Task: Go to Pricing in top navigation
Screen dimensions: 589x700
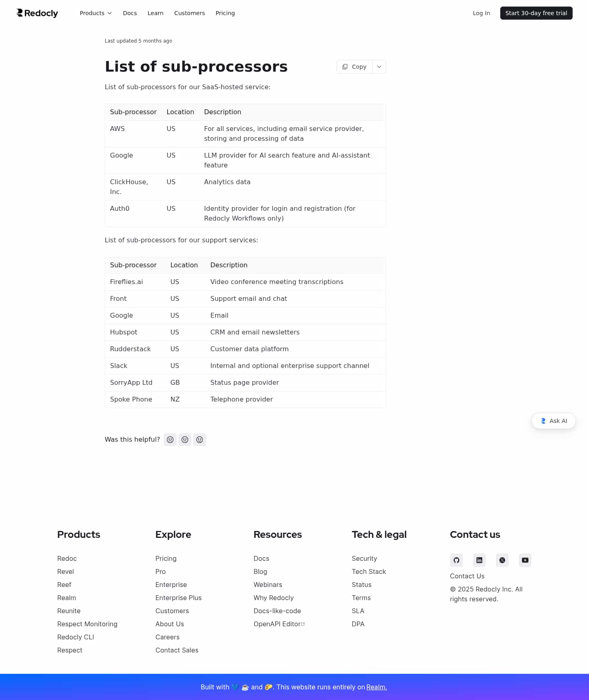Action: click(225, 13)
